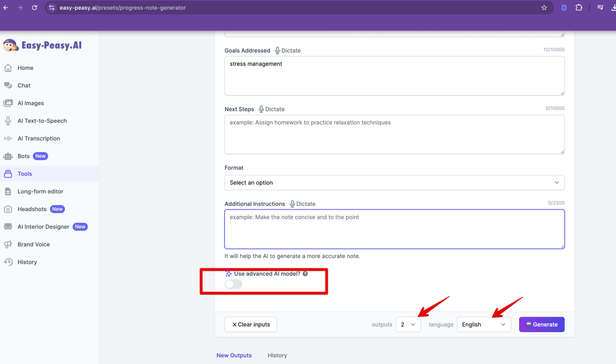Image resolution: width=616 pixels, height=364 pixels.
Task: Click inside Additional Instructions text area
Action: pos(394,232)
